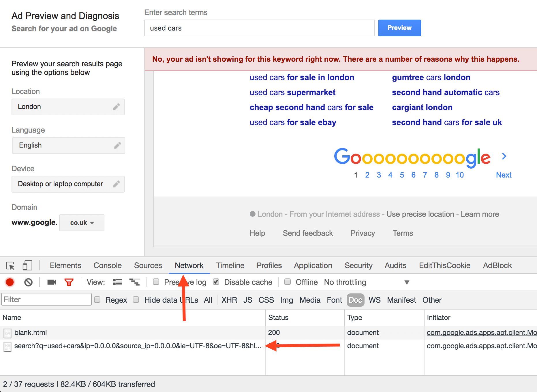Click the inspect element picker icon
The image size is (537, 392).
click(10, 265)
